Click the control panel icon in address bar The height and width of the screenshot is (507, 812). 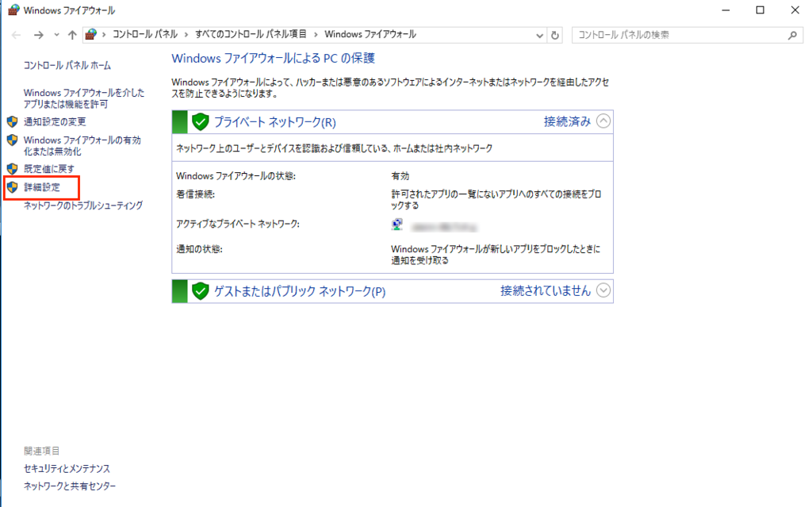coord(91,34)
